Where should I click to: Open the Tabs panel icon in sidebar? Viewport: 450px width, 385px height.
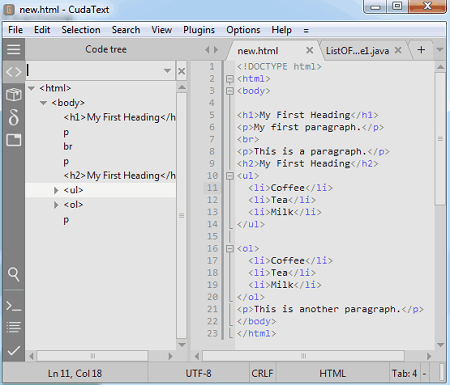click(14, 140)
